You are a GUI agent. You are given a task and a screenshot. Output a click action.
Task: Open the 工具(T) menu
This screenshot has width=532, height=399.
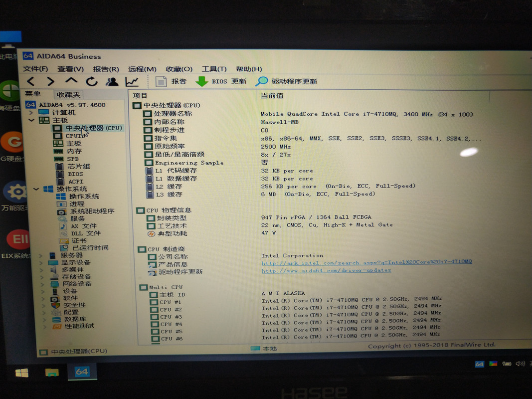click(x=214, y=69)
